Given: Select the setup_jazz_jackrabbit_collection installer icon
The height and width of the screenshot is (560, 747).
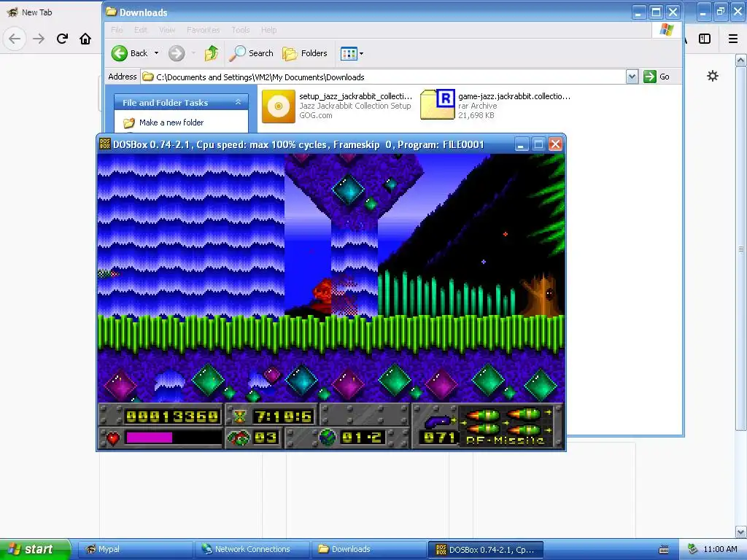Looking at the screenshot, I should point(279,106).
